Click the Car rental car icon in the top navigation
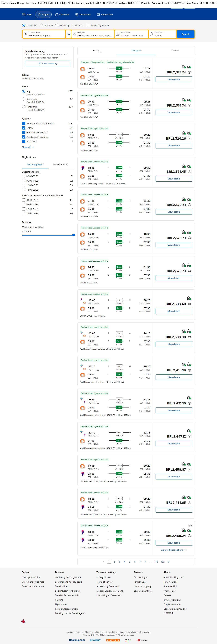Image resolution: width=217 pixels, height=644 pixels. [x=57, y=14]
